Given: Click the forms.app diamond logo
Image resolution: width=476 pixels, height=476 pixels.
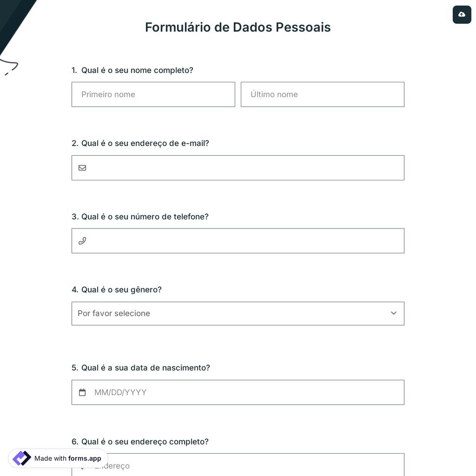Looking at the screenshot, I should [21, 458].
